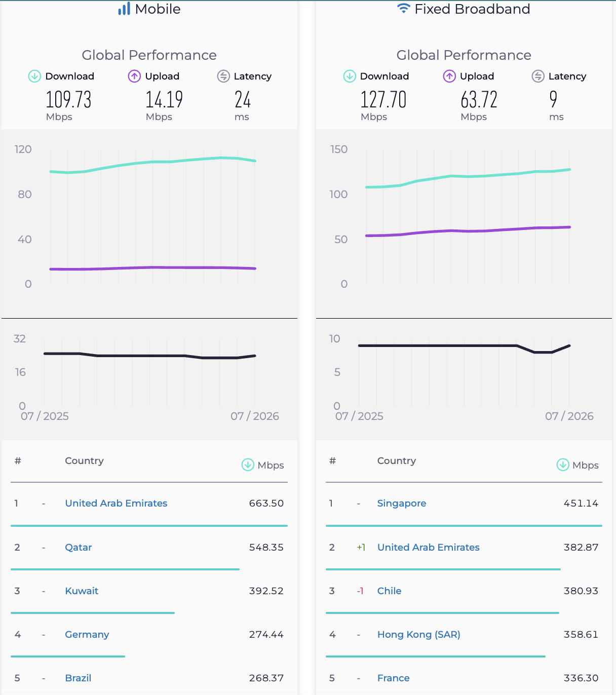Screen dimensions: 616x695
Task: Open the United Arab Emirates mobile link
Action: point(116,503)
